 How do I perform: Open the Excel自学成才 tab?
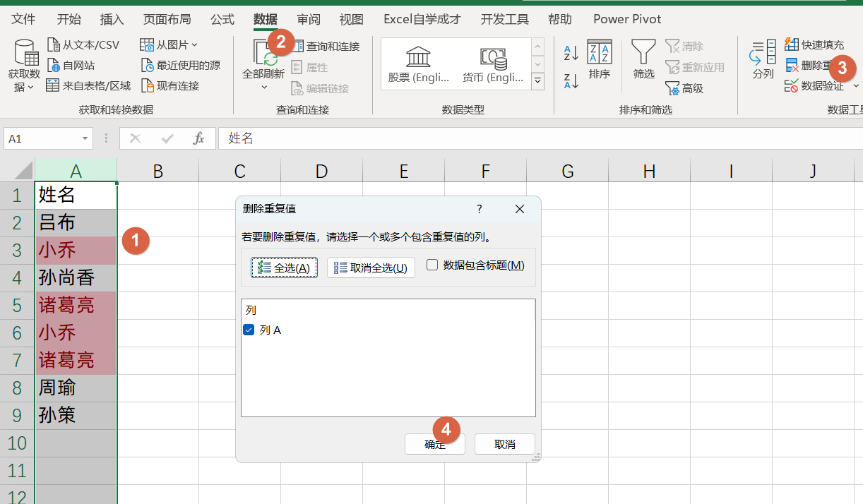pos(422,19)
